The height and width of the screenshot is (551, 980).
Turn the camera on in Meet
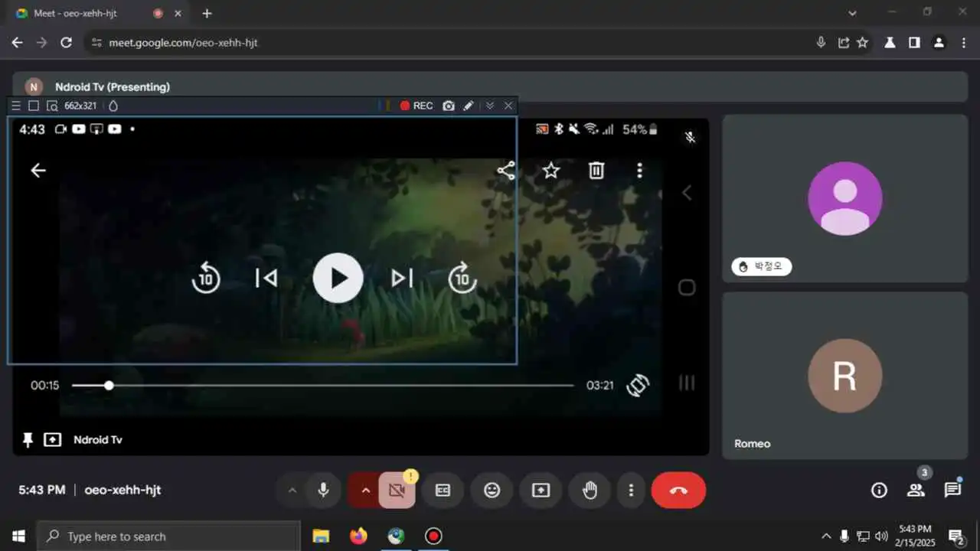point(397,491)
